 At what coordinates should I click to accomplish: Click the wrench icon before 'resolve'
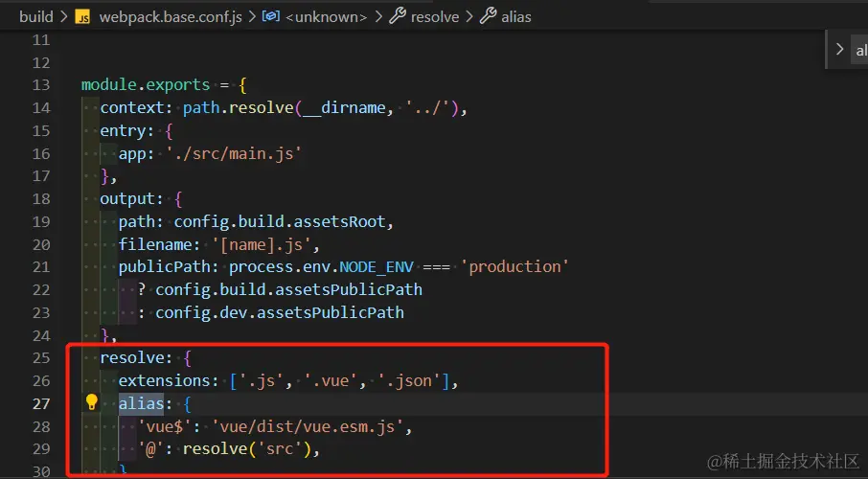click(398, 16)
